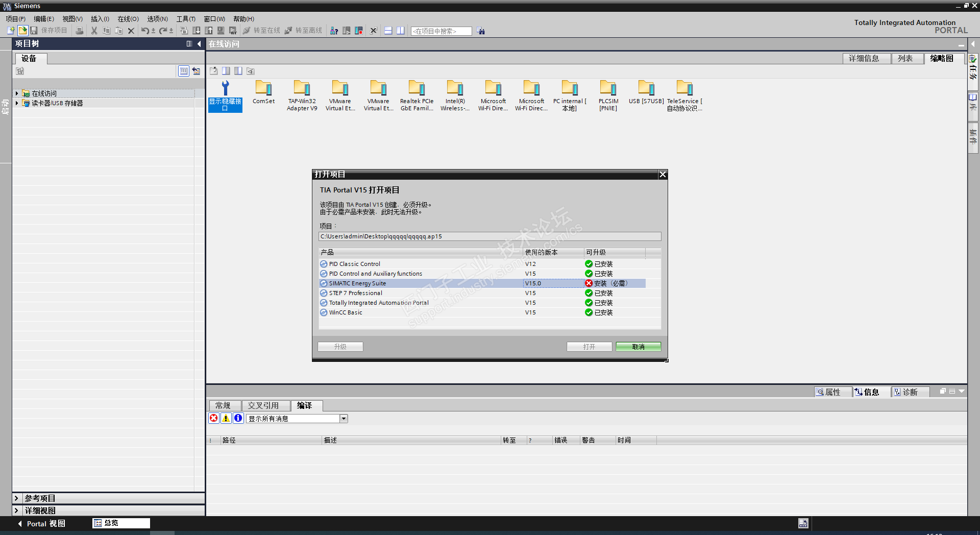
Task: Expand the 详细视图 panel
Action: click(x=16, y=510)
